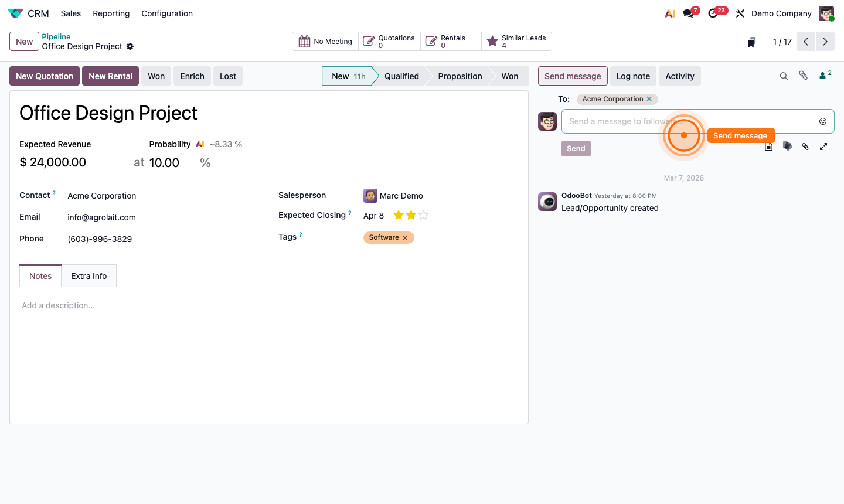This screenshot has width=844, height=504.
Task: Expand the Similar Leads smart button
Action: (x=517, y=41)
